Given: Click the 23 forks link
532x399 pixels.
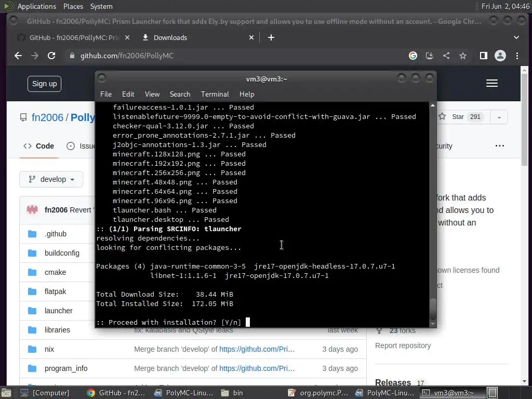Looking at the screenshot, I should (x=402, y=330).
